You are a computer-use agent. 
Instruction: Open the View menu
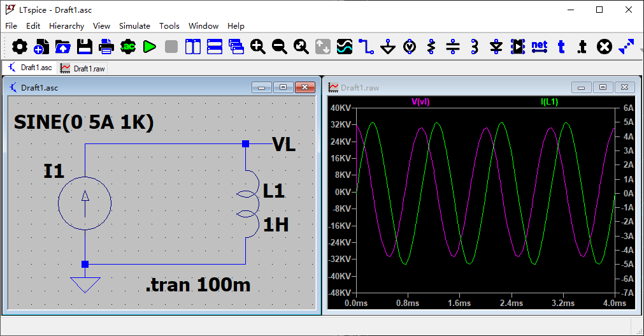[x=101, y=26]
